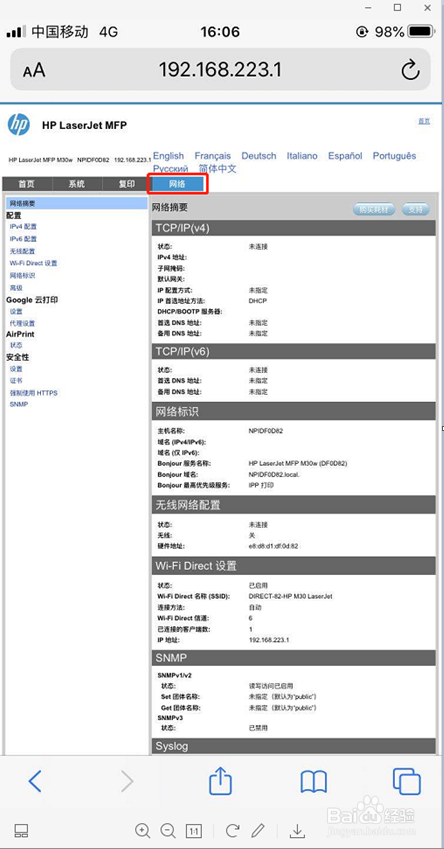Click the Wi-Fi Direct 设置 section header
Screen dimensions: 444x849
(x=293, y=566)
